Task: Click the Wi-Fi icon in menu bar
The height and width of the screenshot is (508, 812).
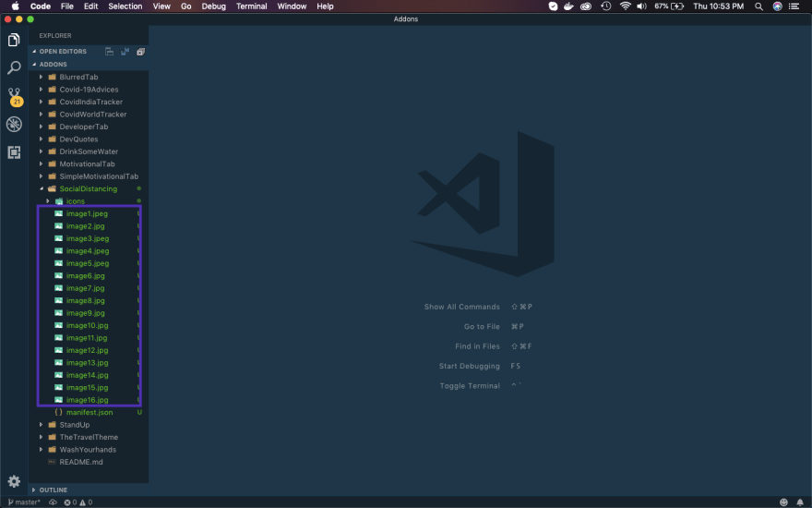Action: 625,6
